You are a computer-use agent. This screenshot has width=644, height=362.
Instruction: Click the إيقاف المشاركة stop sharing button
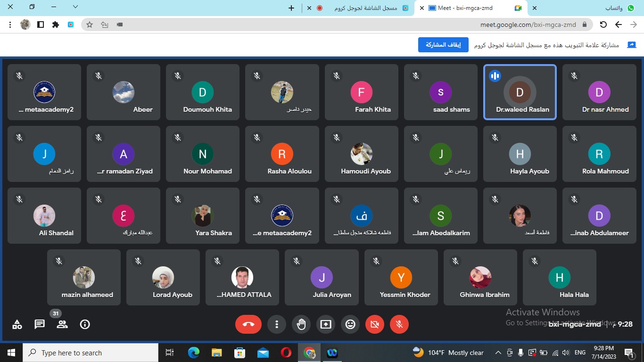[x=443, y=45]
